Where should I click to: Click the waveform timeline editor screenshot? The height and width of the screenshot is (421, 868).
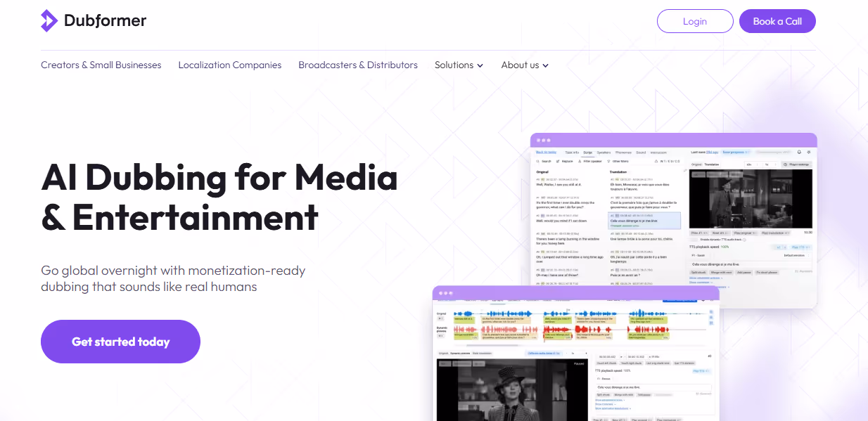576,354
